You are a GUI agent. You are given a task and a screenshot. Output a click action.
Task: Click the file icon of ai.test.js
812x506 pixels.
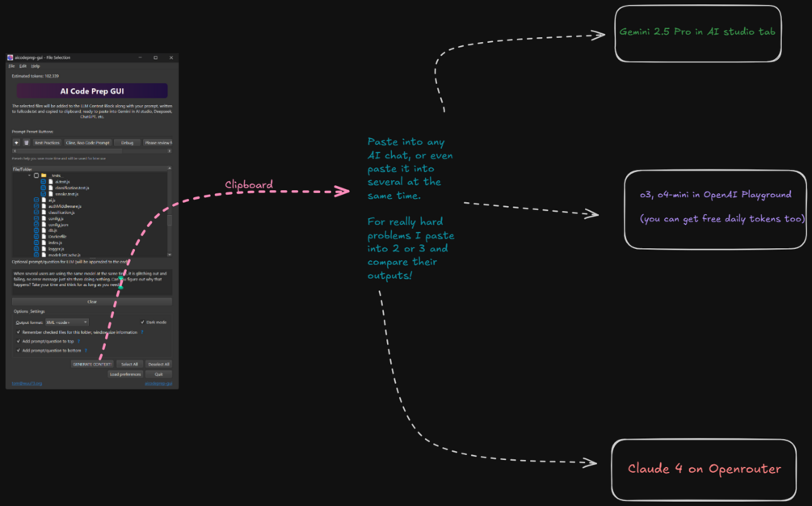(x=51, y=182)
